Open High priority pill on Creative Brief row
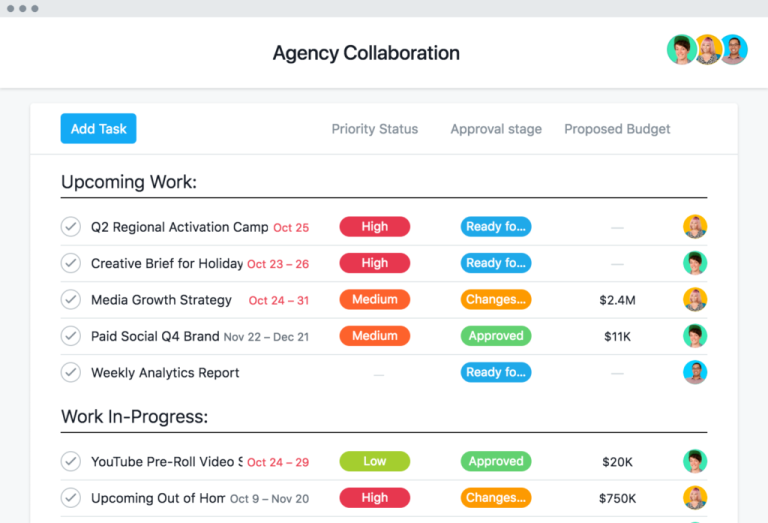The width and height of the screenshot is (768, 523). [375, 263]
